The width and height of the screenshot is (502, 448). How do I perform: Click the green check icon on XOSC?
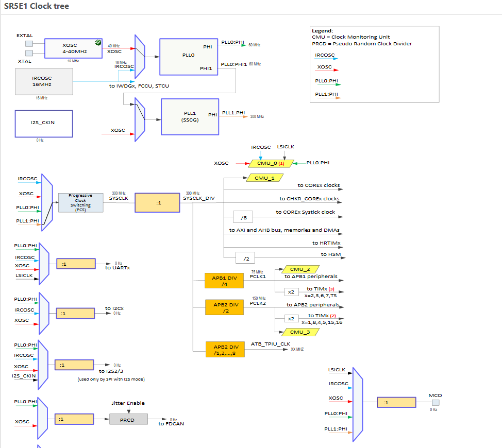pyautogui.click(x=98, y=43)
